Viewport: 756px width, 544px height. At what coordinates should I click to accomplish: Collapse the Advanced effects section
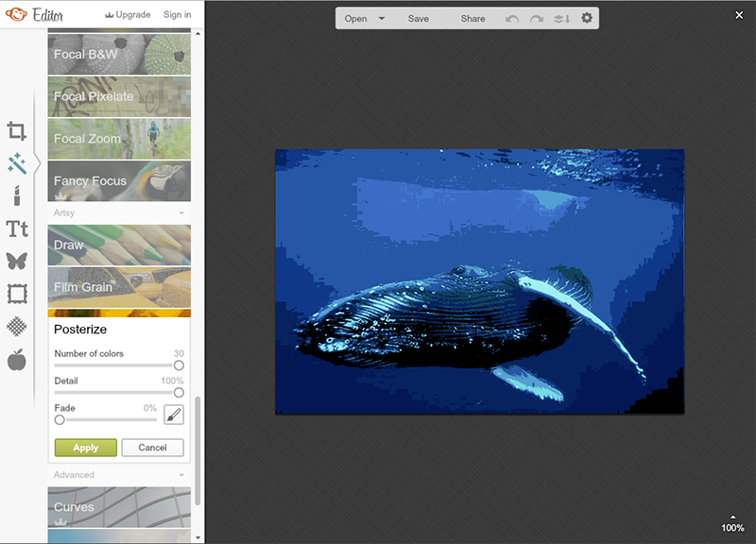[181, 475]
